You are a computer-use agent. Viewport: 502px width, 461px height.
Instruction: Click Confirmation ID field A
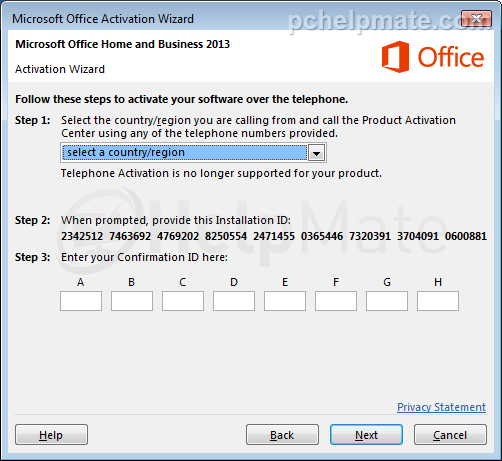click(81, 301)
